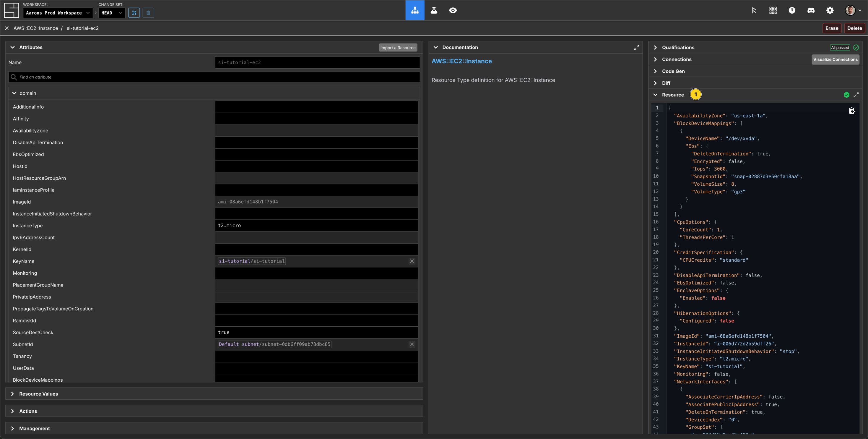Close the si-tutorial-ec2 component detail view
This screenshot has height=439, width=868.
tap(7, 28)
